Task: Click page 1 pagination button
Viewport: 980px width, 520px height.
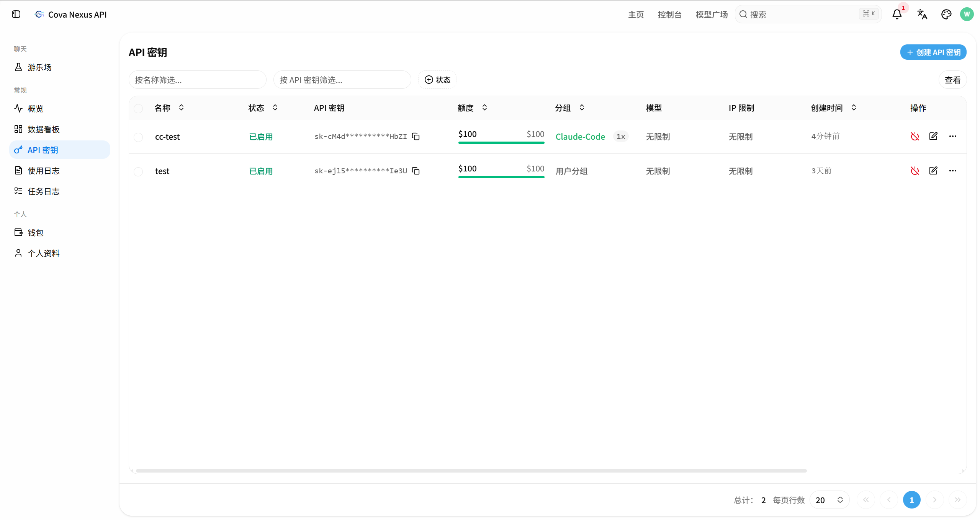Action: [x=912, y=500]
